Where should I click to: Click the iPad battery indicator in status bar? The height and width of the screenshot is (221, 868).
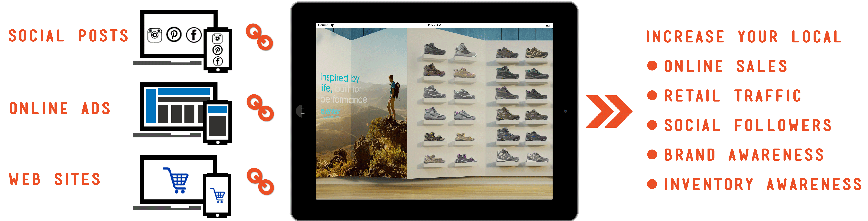pyautogui.click(x=548, y=26)
